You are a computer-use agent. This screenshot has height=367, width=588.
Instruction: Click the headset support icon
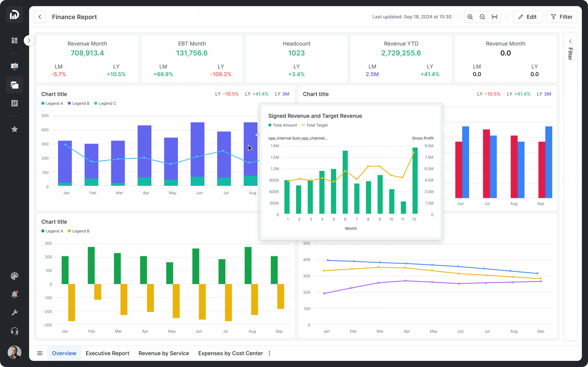click(x=14, y=331)
